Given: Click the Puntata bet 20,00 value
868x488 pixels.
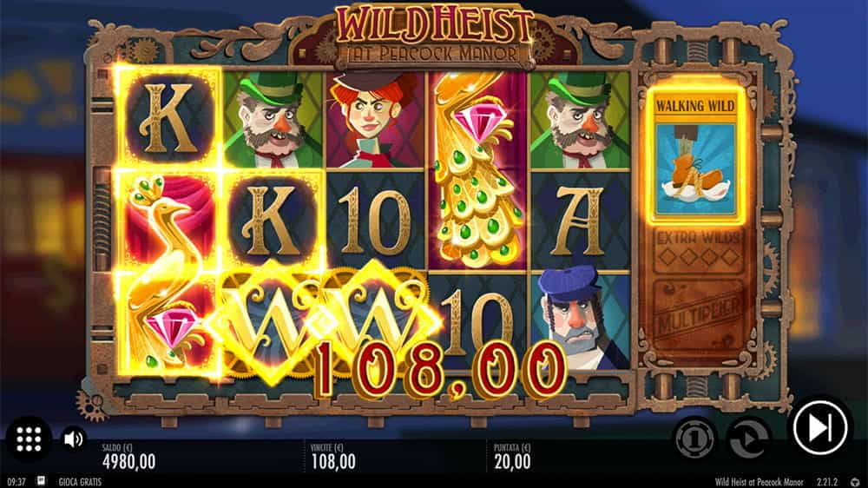Looking at the screenshot, I should coord(512,461).
